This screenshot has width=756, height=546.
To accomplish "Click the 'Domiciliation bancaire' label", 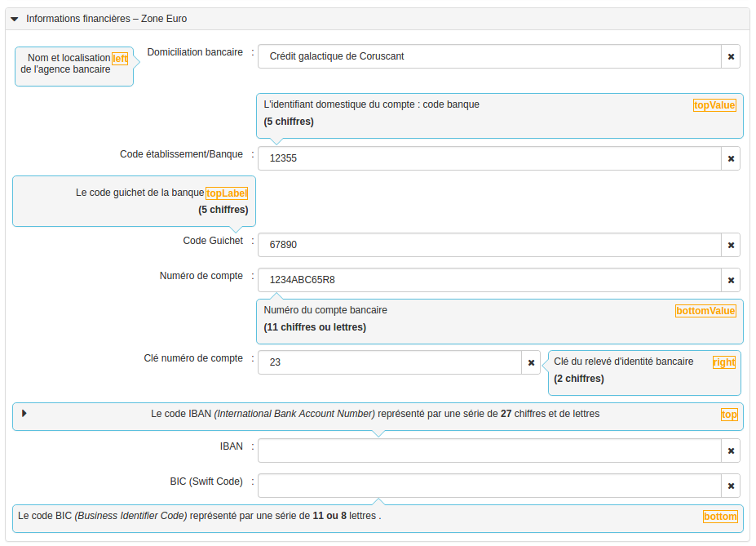I will [x=195, y=52].
